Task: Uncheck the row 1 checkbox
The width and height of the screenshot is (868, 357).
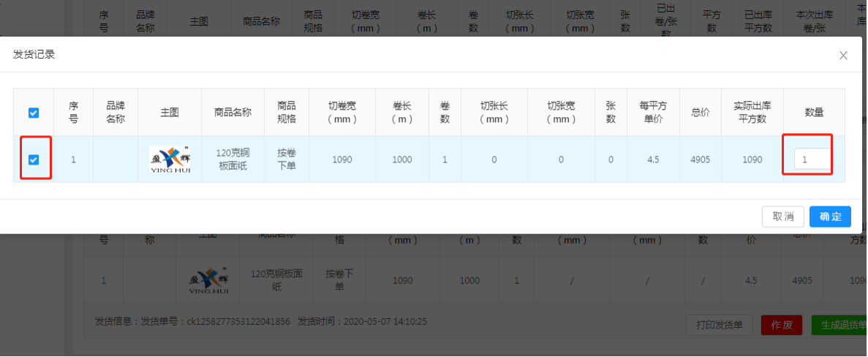Action: click(x=34, y=159)
